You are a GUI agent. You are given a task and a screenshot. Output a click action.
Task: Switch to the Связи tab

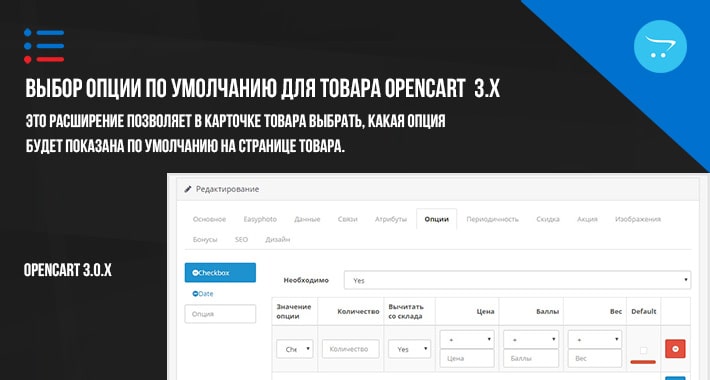(x=347, y=219)
